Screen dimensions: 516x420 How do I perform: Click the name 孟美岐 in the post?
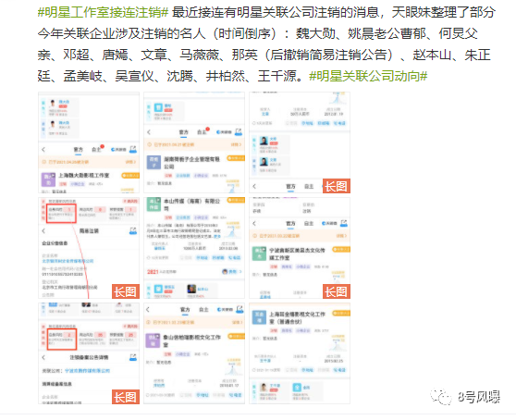(x=82, y=77)
